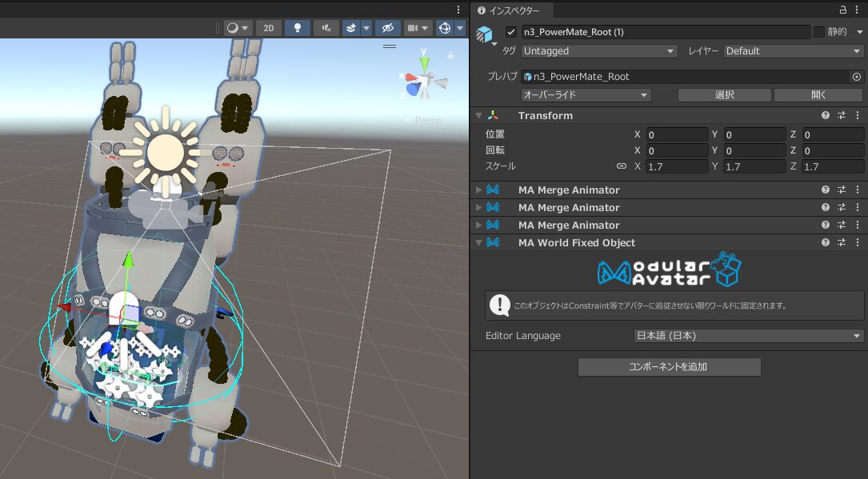Click the scene camera settings icon
The image size is (868, 479).
pyautogui.click(x=413, y=28)
